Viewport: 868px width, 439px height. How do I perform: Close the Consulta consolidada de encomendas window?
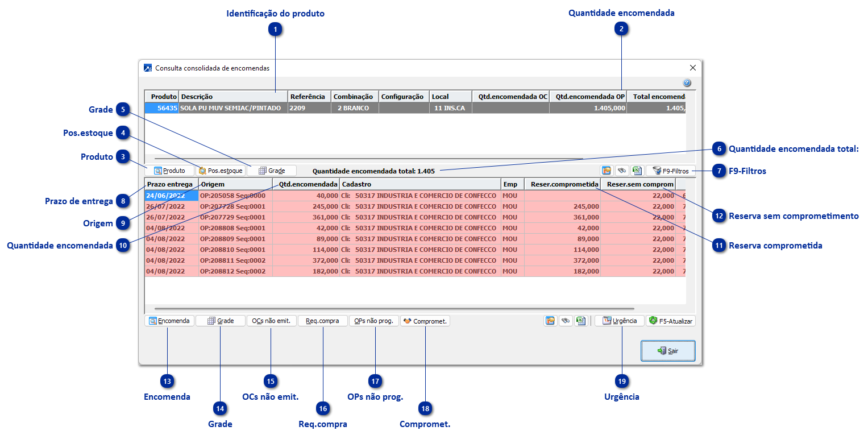point(692,68)
